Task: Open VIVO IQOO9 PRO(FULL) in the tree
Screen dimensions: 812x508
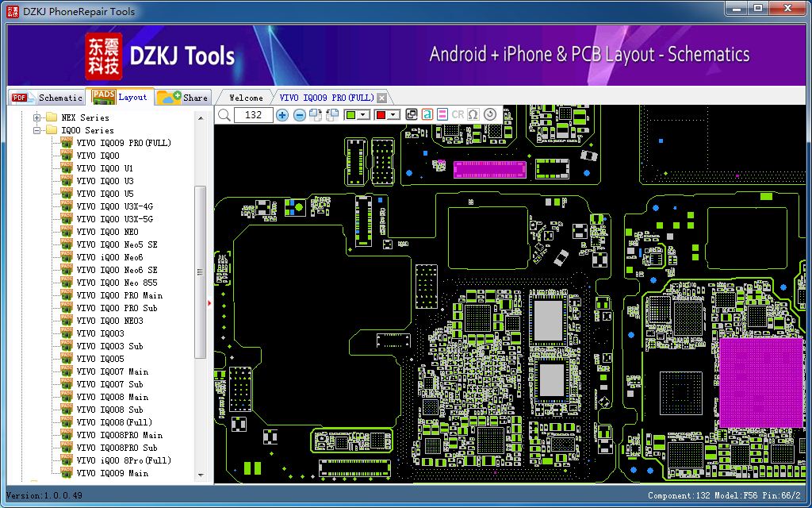Action: tap(123, 143)
